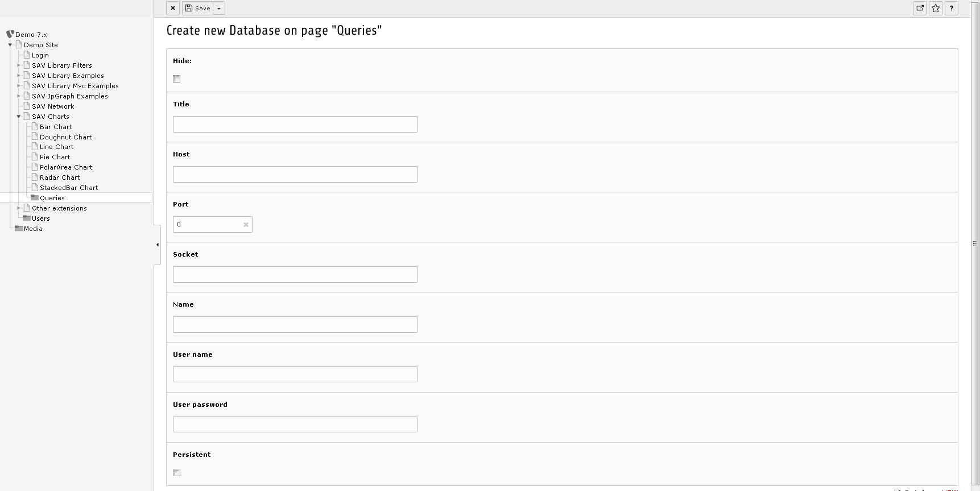Select the Radar Chart page

pos(60,177)
